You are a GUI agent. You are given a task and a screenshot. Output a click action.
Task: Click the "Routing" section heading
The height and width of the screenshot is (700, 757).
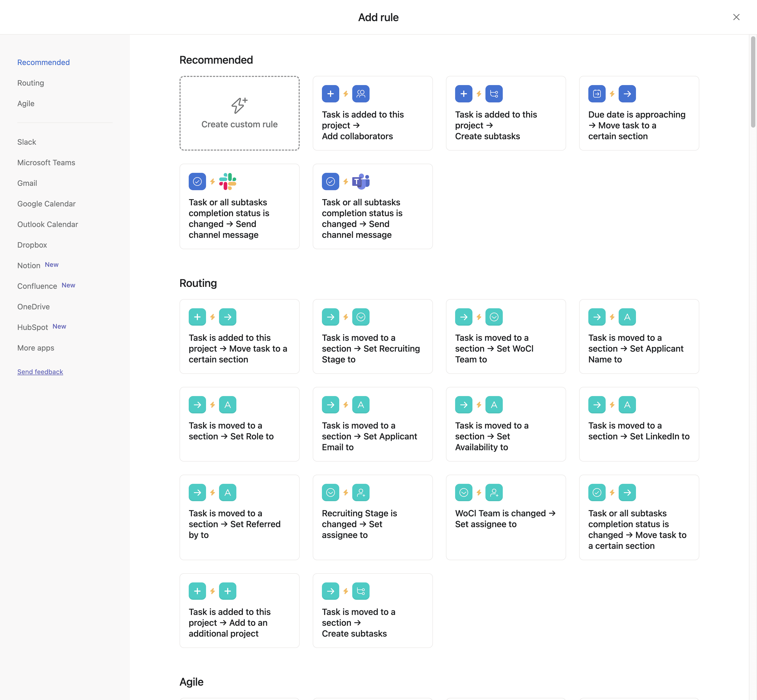pos(198,283)
